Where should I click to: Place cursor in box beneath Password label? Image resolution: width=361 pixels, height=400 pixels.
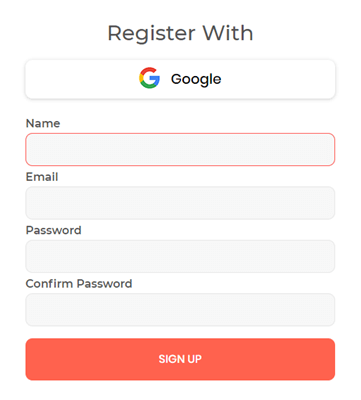tap(180, 256)
